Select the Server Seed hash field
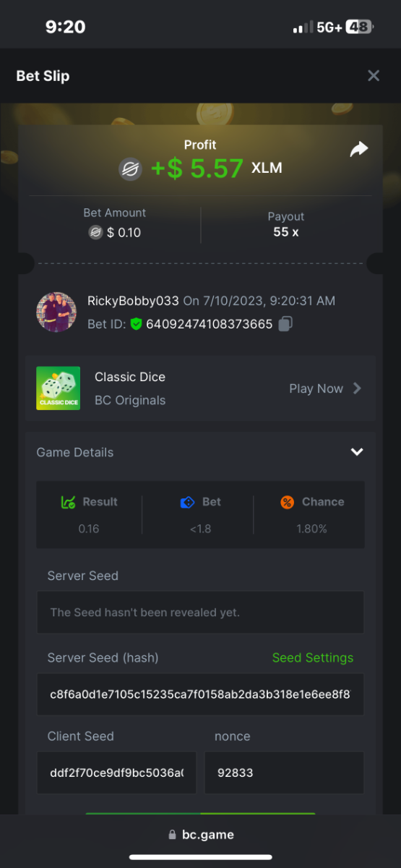Screen dimensions: 401x868 tap(200, 694)
